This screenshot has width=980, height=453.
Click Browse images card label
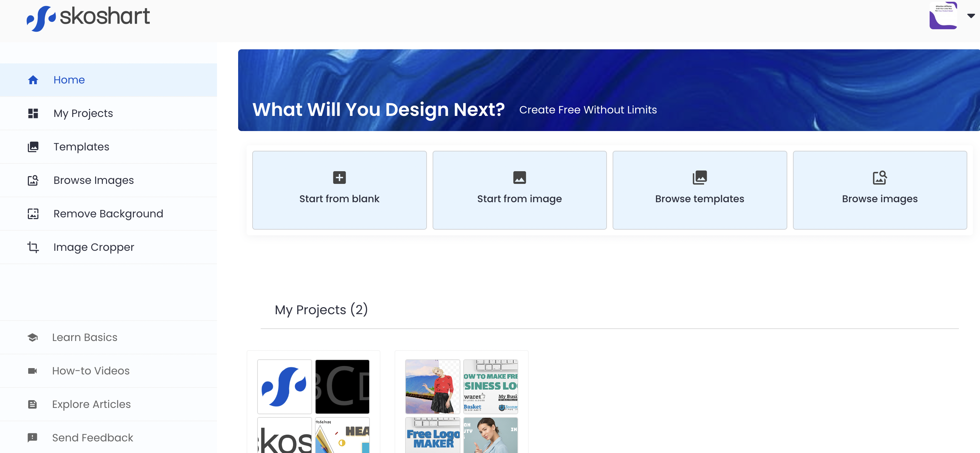(880, 199)
